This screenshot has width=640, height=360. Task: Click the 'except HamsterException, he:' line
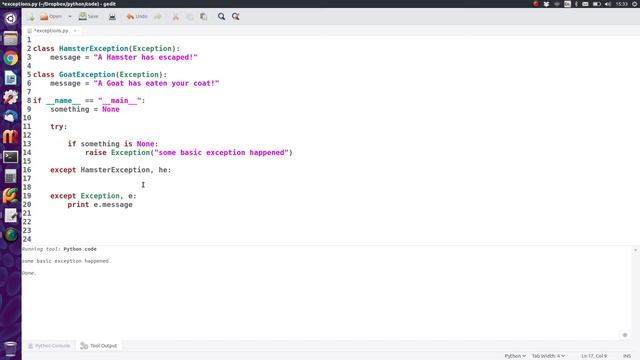point(111,170)
